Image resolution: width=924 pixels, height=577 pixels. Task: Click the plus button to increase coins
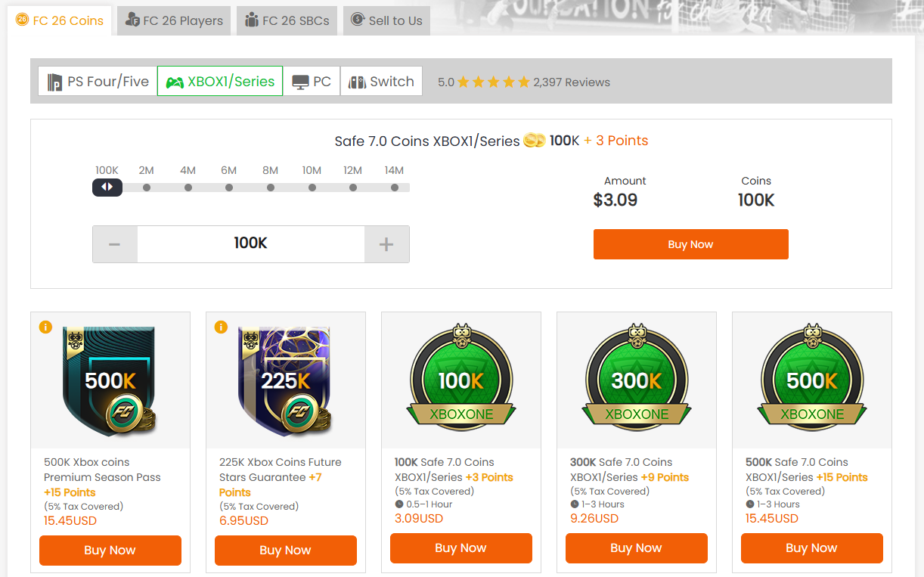click(386, 244)
